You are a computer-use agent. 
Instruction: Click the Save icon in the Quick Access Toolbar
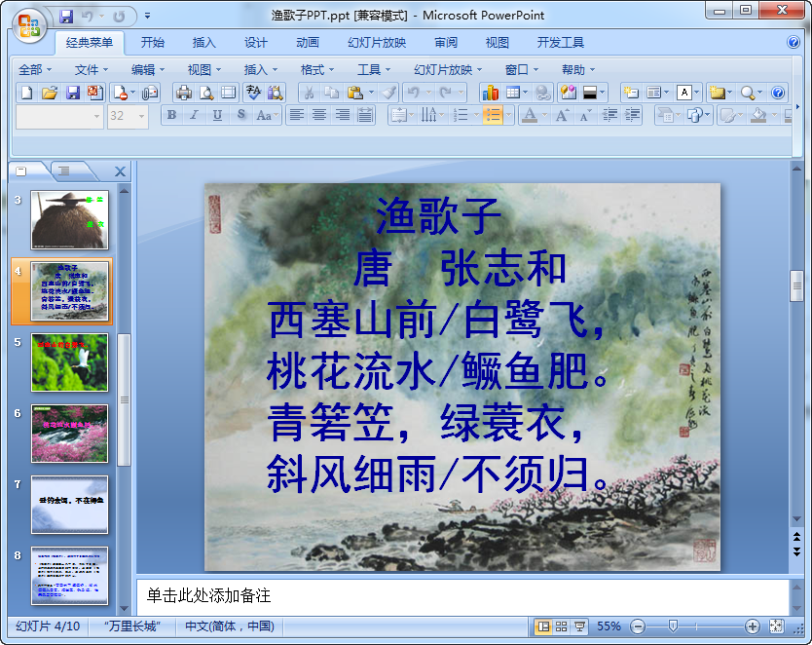coord(66,17)
